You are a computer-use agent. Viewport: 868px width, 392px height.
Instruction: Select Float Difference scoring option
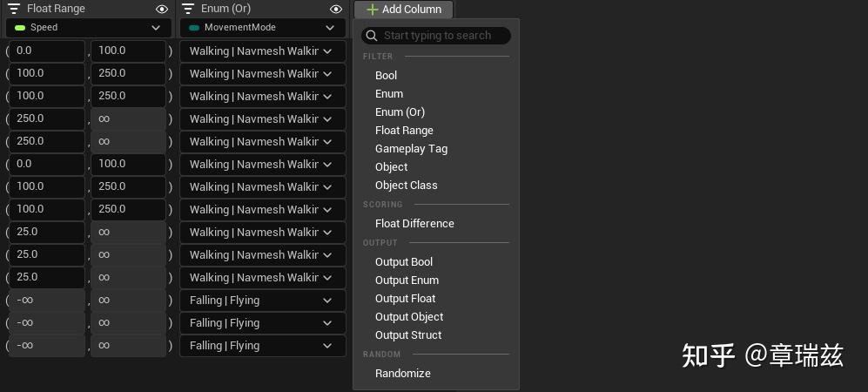[414, 224]
